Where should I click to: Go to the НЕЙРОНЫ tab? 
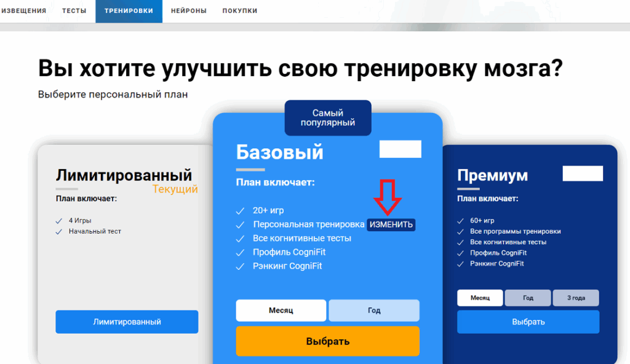point(188,11)
